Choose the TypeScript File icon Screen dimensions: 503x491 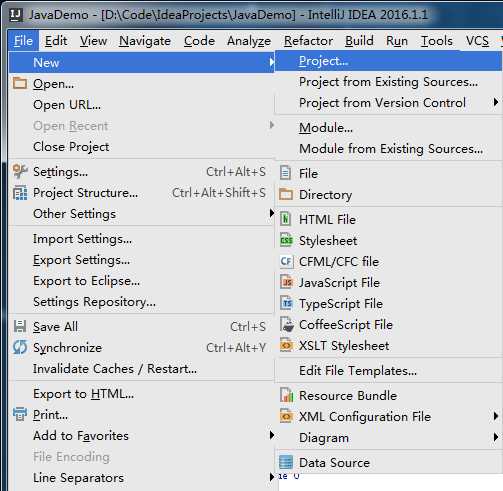[x=286, y=303]
